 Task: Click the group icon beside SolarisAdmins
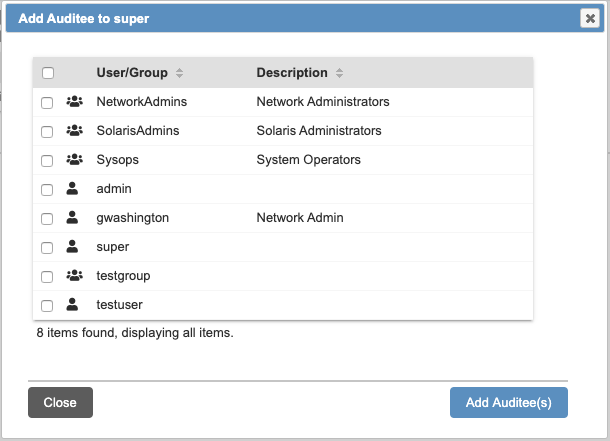pyautogui.click(x=74, y=130)
